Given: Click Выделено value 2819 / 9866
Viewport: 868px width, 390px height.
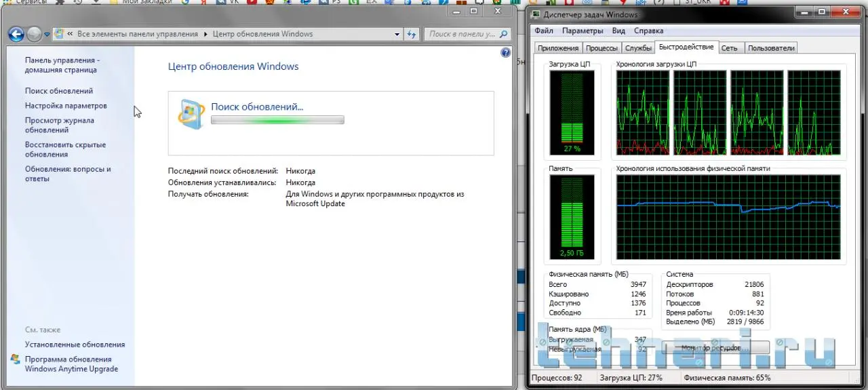Looking at the screenshot, I should click(x=745, y=322).
